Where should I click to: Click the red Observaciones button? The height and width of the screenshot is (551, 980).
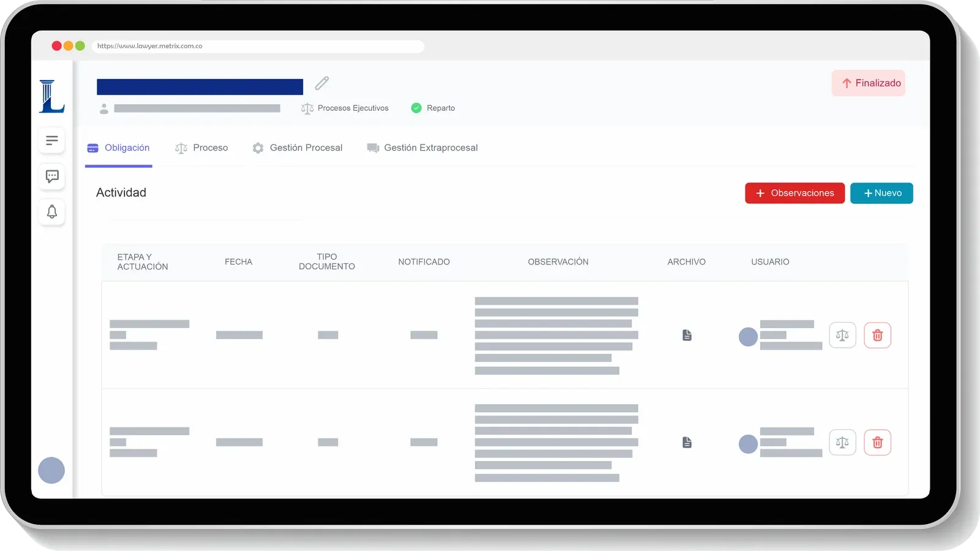(794, 193)
